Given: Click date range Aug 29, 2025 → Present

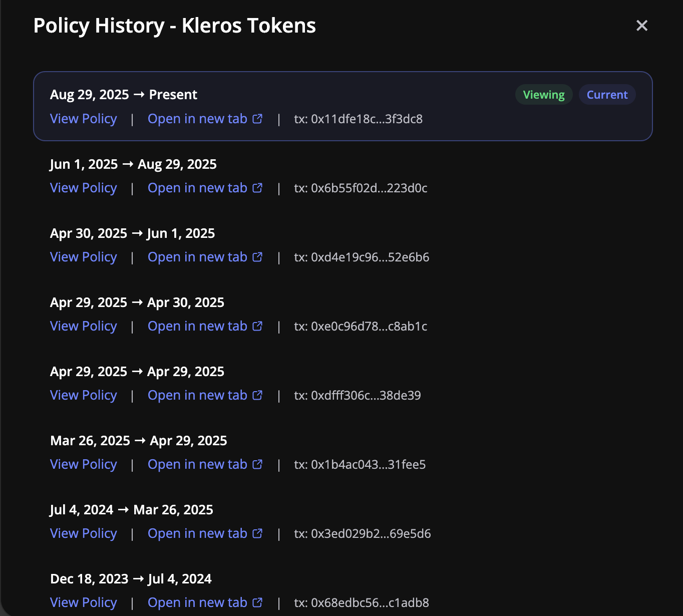Looking at the screenshot, I should coord(124,95).
